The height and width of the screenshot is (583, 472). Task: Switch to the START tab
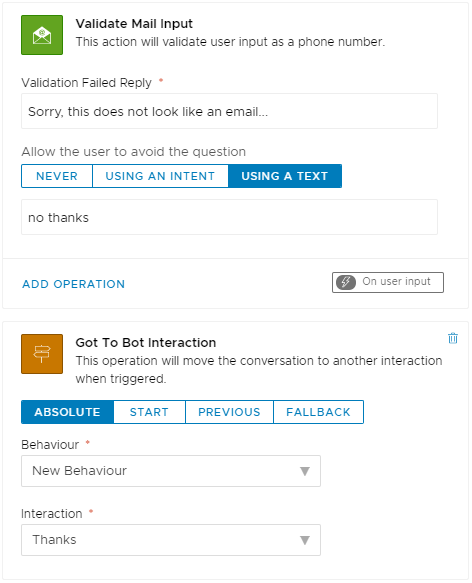point(149,412)
